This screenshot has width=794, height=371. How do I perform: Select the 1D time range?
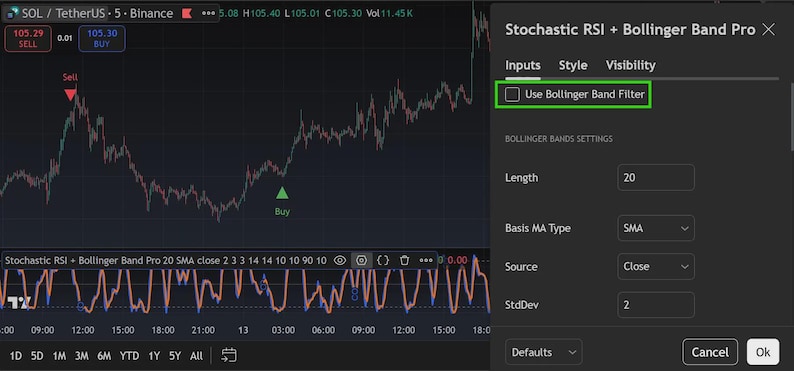(16, 356)
